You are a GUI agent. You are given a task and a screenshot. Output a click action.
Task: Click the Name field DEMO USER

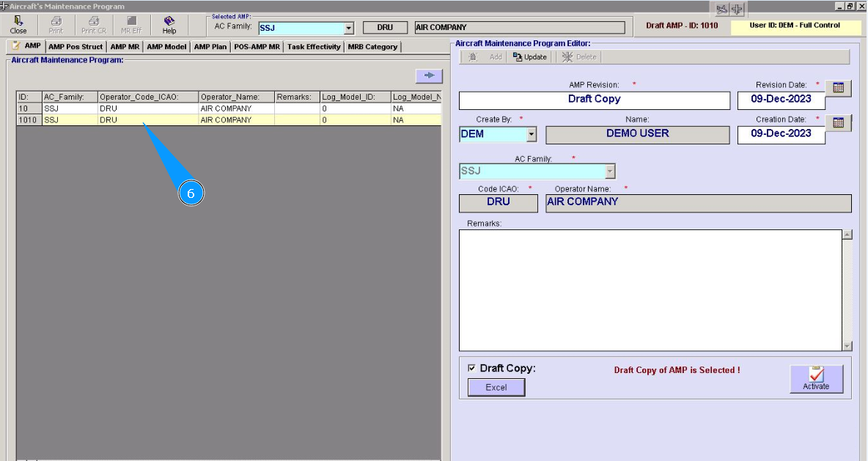click(x=638, y=134)
